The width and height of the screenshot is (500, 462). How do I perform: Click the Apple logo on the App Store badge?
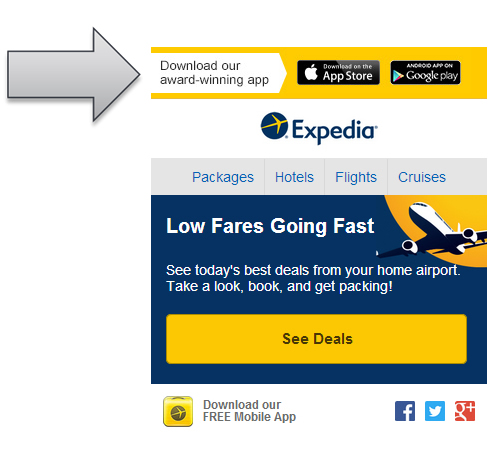(x=311, y=72)
